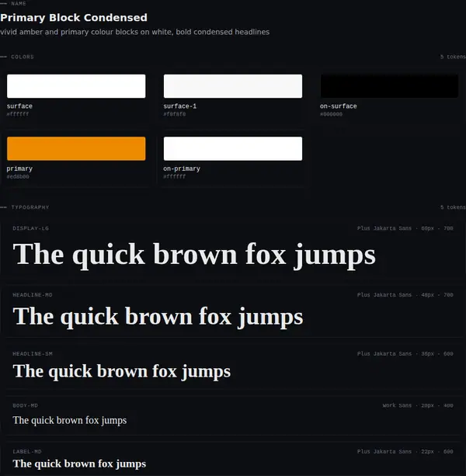Click the 'on-surface' token name
This screenshot has width=466, height=476.
pos(338,106)
